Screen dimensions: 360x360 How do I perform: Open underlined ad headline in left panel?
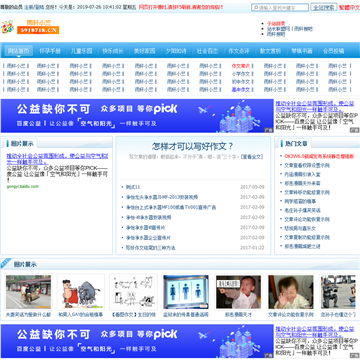(57, 159)
